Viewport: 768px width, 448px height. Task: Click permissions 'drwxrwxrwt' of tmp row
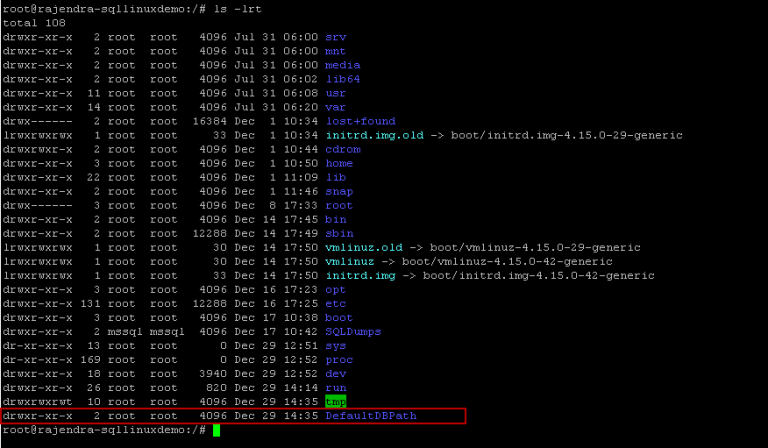(x=37, y=402)
